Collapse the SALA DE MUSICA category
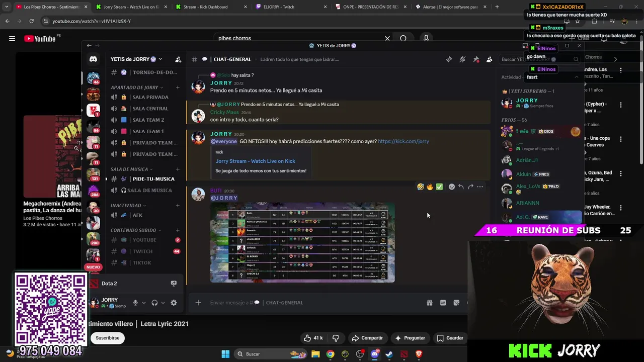Image resolution: width=644 pixels, height=362 pixels. click(x=132, y=169)
